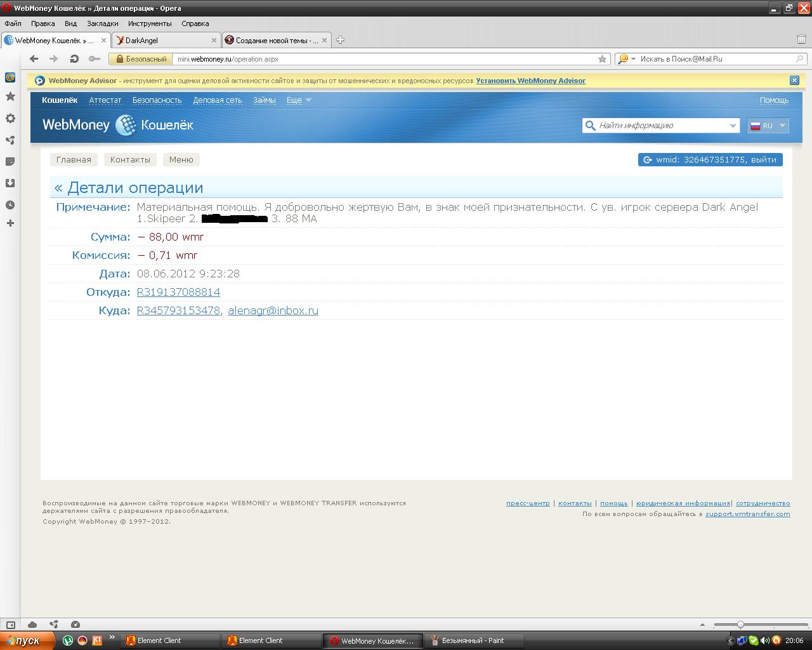Click the address bar URL field
Viewport: 812px width, 650px height.
[x=386, y=59]
